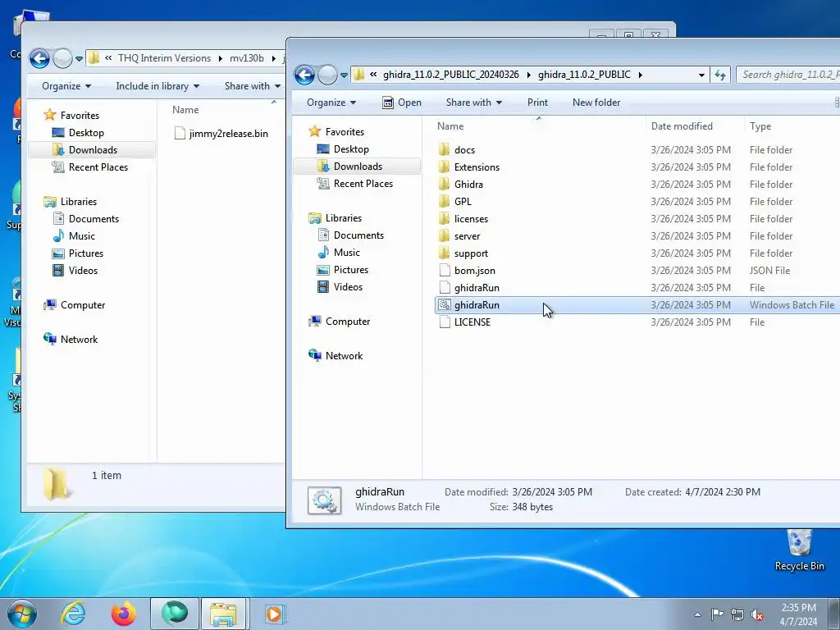The height and width of the screenshot is (630, 840).
Task: Open Organize menu in Ghidra window
Action: 331,103
